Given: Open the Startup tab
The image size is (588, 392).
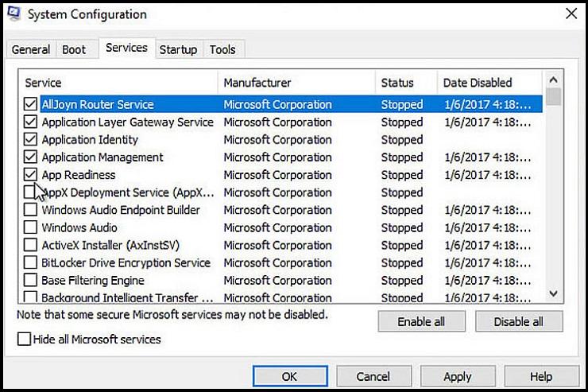Looking at the screenshot, I should point(179,49).
